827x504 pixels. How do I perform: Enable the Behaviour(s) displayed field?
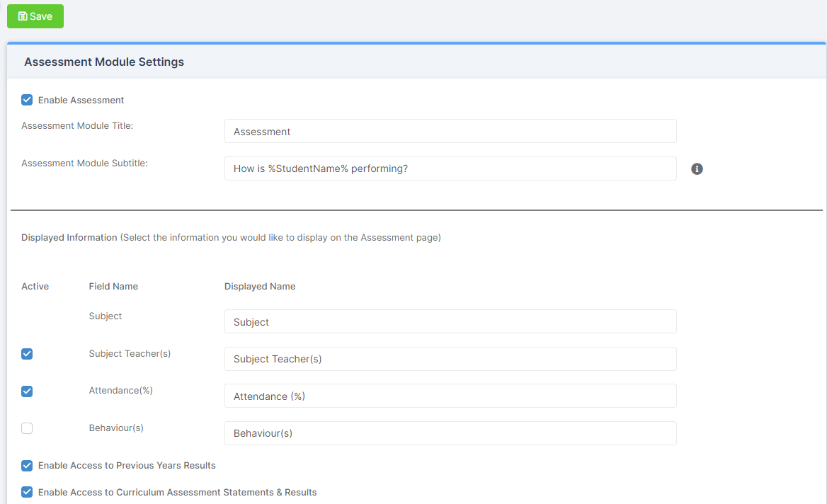26,428
